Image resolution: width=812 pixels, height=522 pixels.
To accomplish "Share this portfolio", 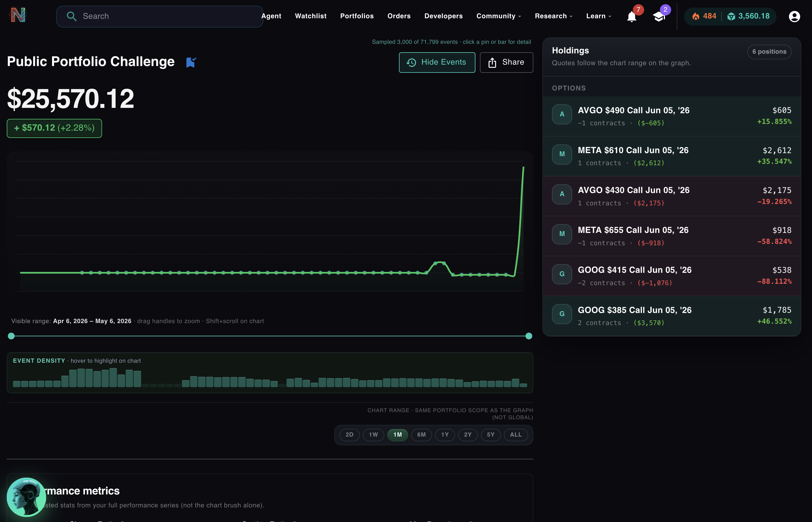I will (x=506, y=62).
